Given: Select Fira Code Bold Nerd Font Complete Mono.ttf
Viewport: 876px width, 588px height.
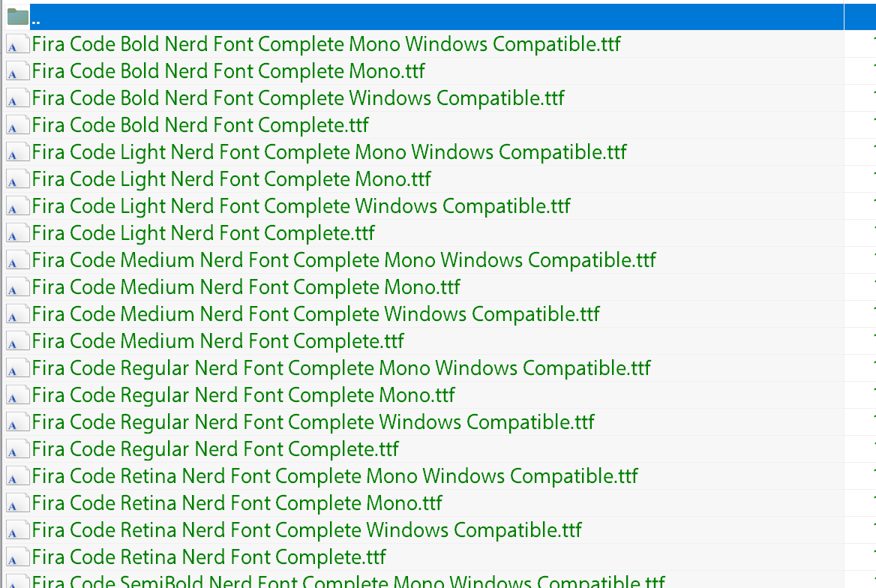Looking at the screenshot, I should 228,71.
